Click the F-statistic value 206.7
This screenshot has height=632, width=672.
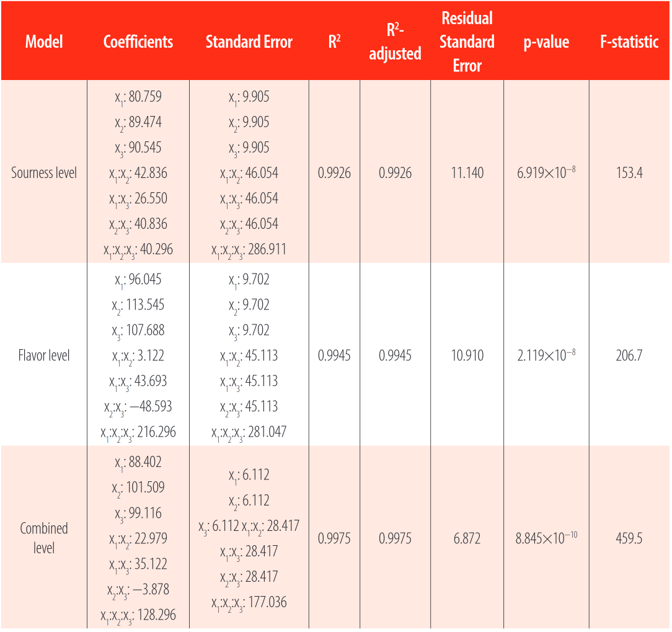click(629, 355)
